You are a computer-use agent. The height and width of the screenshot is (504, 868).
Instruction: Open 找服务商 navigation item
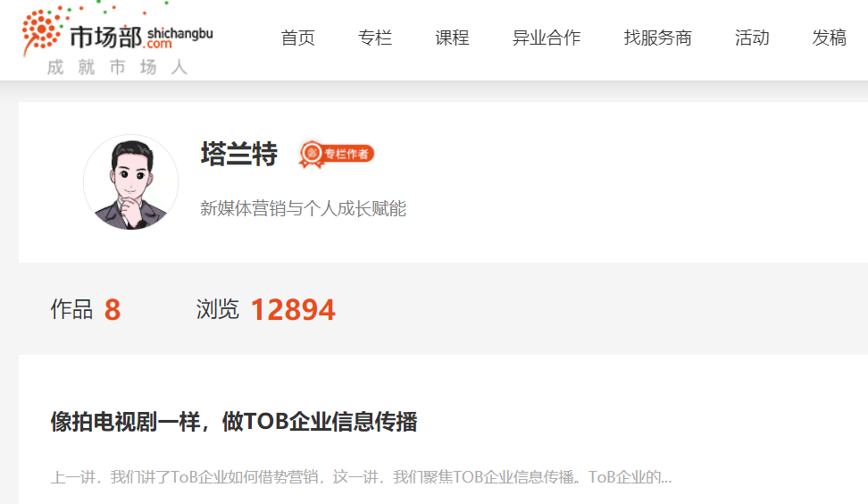coord(657,38)
